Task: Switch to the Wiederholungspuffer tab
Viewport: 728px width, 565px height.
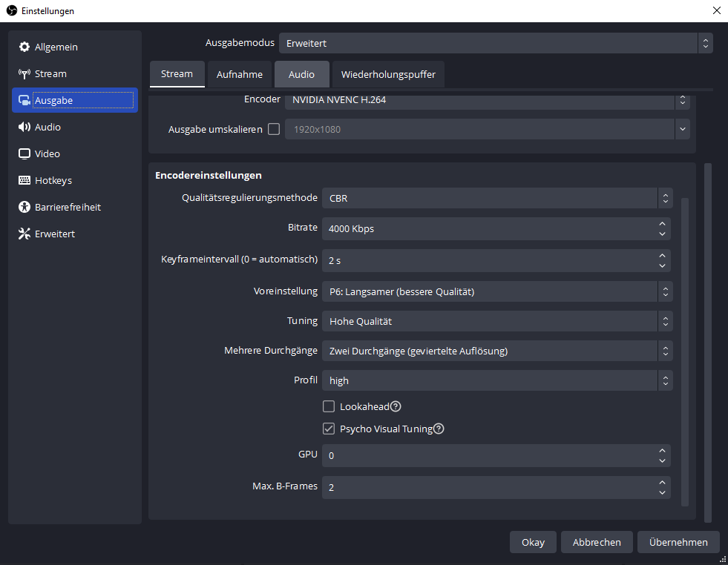Action: coord(388,74)
